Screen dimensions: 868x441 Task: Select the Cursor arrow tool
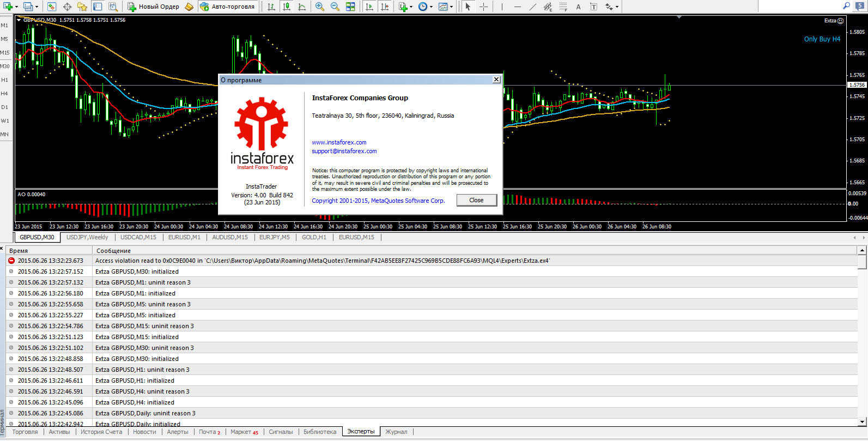[468, 7]
